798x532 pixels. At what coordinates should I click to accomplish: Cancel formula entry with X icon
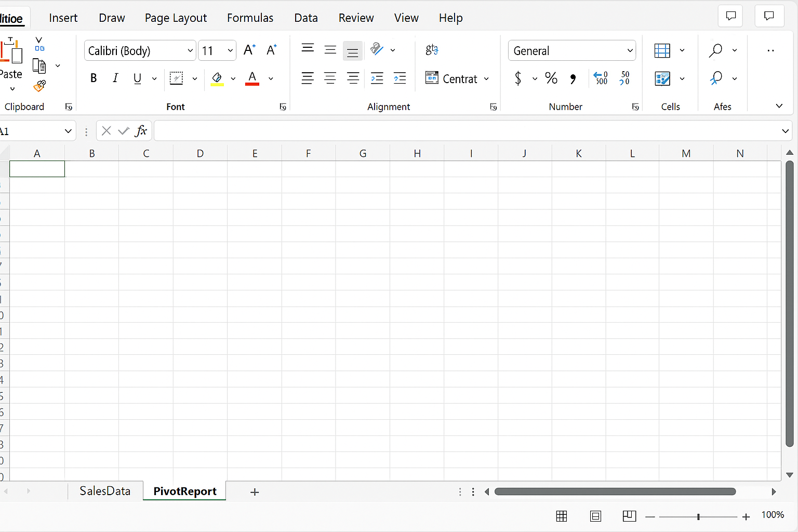[x=107, y=131]
